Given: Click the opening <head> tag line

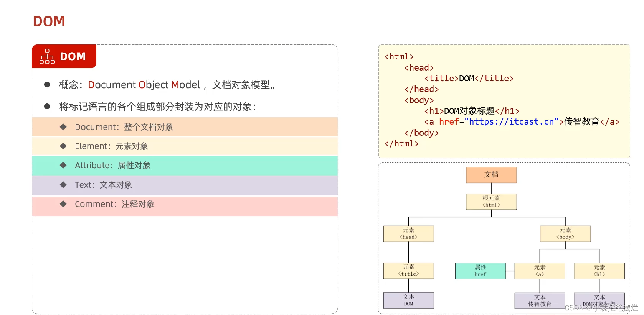Looking at the screenshot, I should tap(419, 68).
